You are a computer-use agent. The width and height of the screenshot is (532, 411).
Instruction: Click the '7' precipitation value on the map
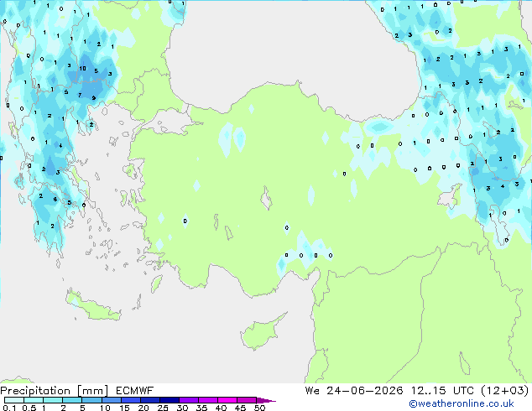point(80,96)
